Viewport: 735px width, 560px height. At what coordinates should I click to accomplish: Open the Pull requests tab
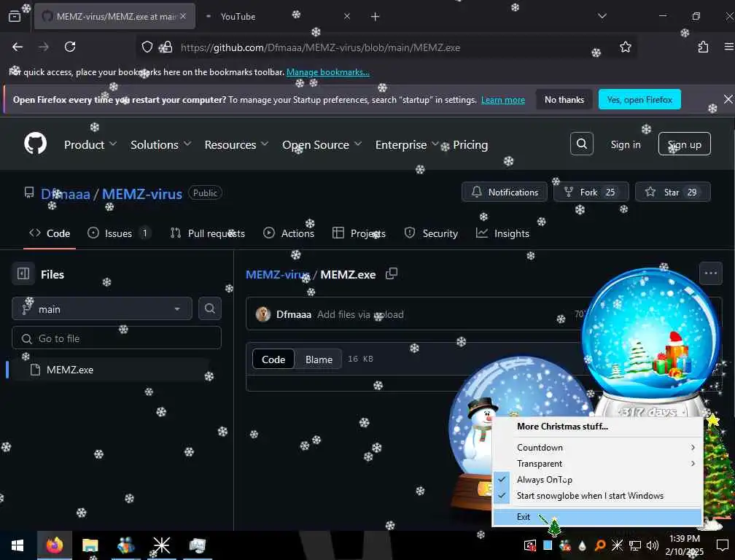click(208, 233)
